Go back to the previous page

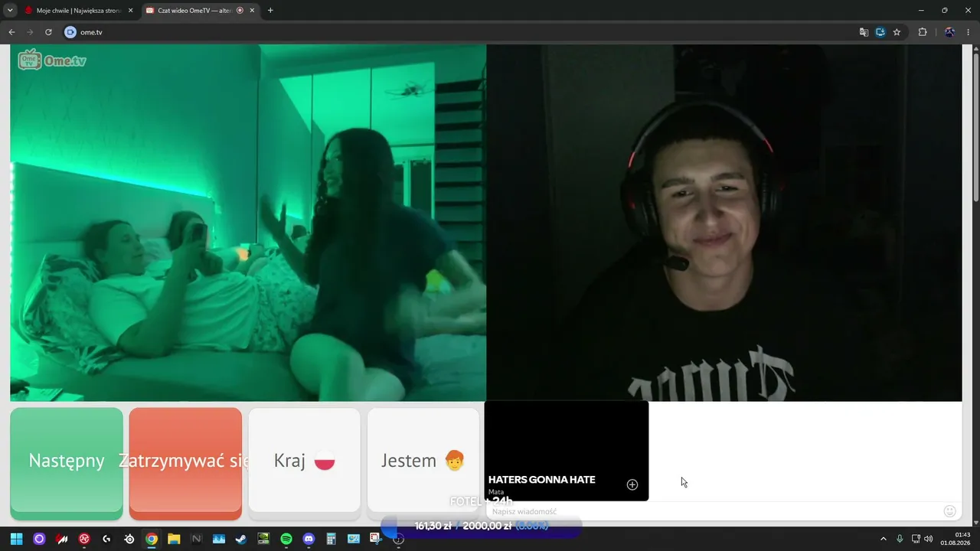click(x=11, y=32)
